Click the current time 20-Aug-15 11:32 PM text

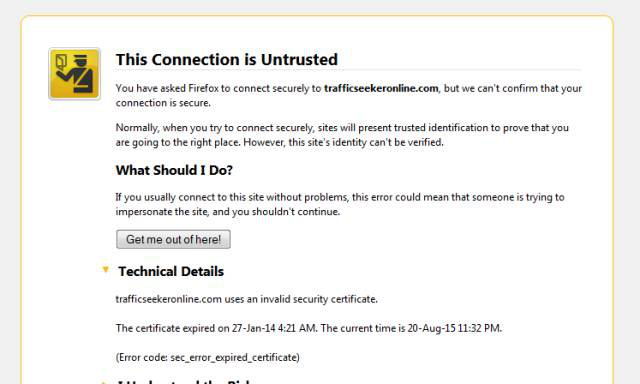click(454, 328)
